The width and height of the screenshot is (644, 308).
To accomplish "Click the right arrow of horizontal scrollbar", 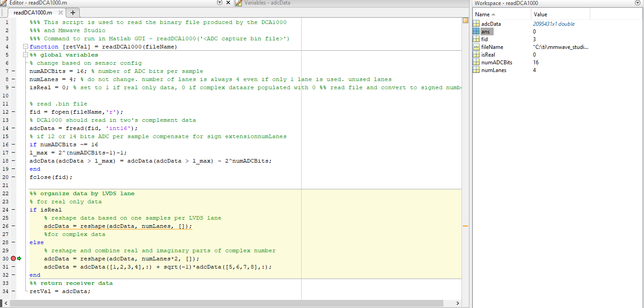I will pyautogui.click(x=458, y=303).
